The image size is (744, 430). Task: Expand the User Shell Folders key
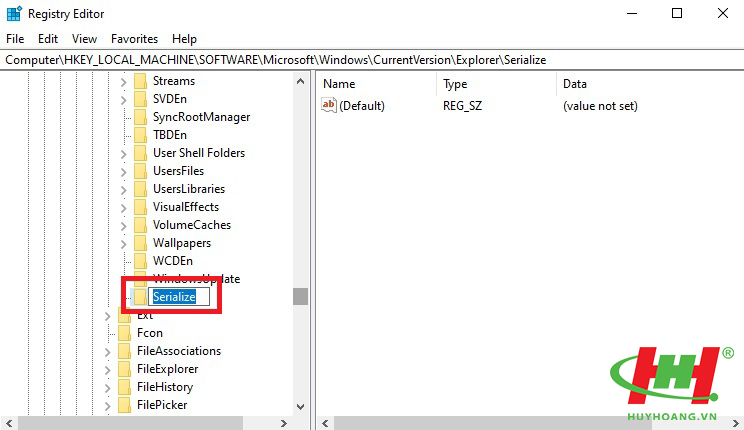pos(123,154)
